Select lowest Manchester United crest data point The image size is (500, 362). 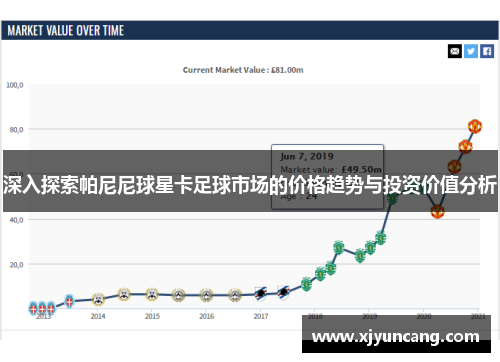pos(437,211)
